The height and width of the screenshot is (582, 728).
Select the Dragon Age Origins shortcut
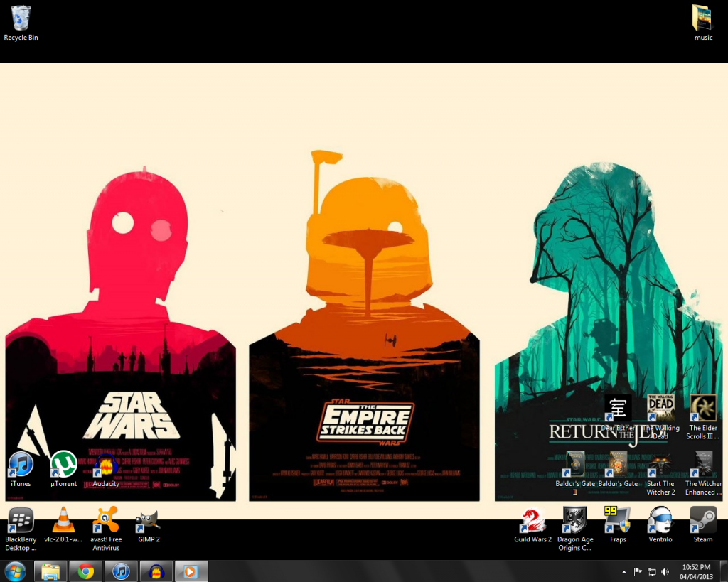(x=574, y=521)
